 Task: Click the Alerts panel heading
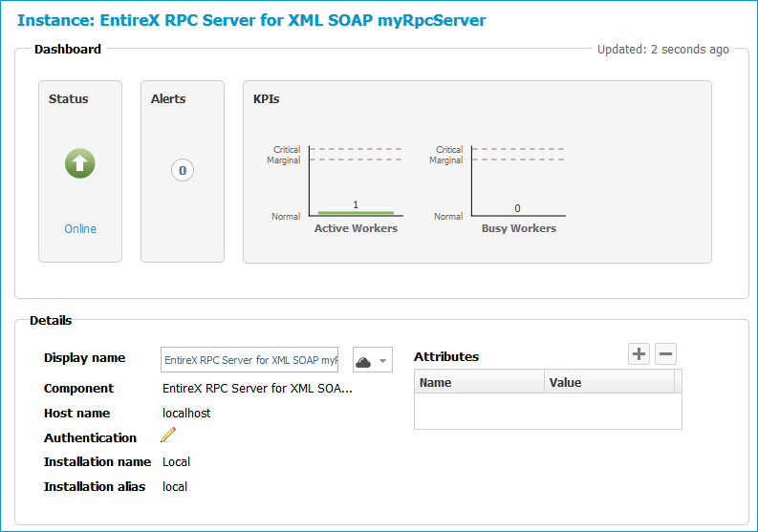(168, 99)
